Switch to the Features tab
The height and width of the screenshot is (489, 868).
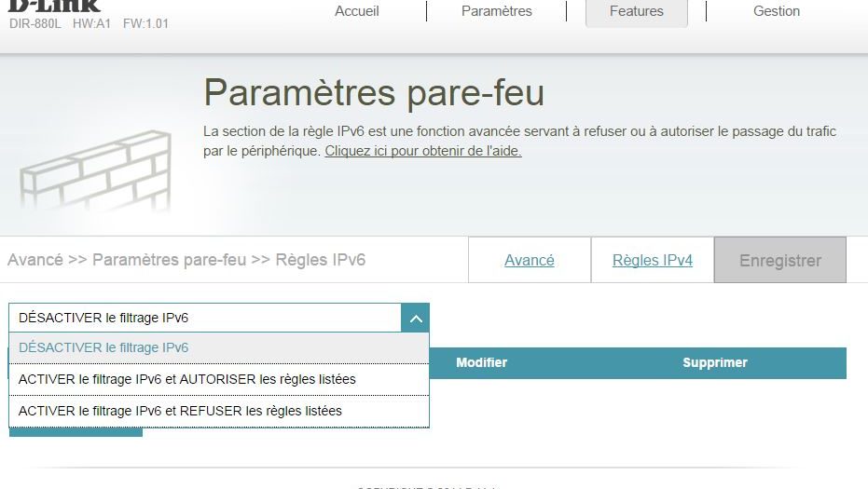pos(636,12)
